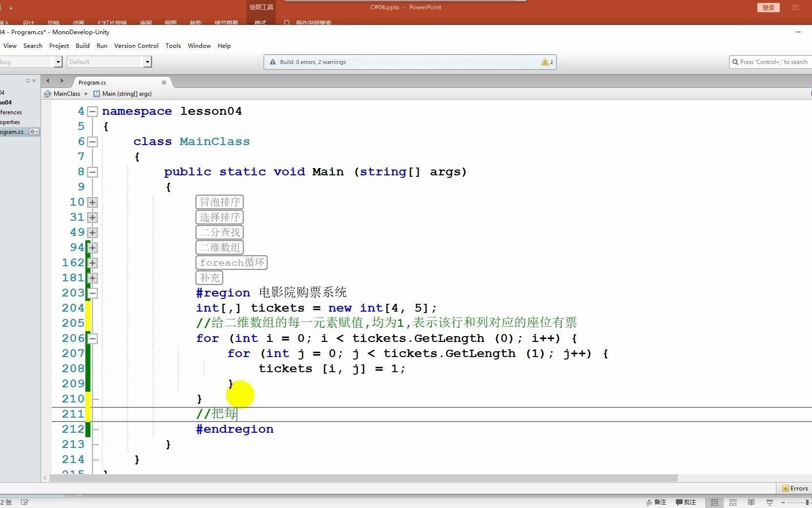
Task: Open the Search menu
Action: click(33, 45)
